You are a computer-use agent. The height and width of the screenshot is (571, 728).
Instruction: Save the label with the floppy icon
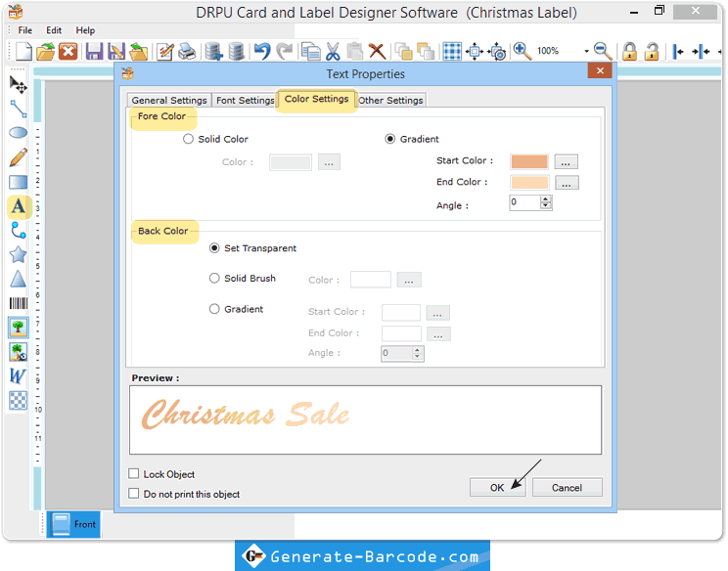point(94,51)
